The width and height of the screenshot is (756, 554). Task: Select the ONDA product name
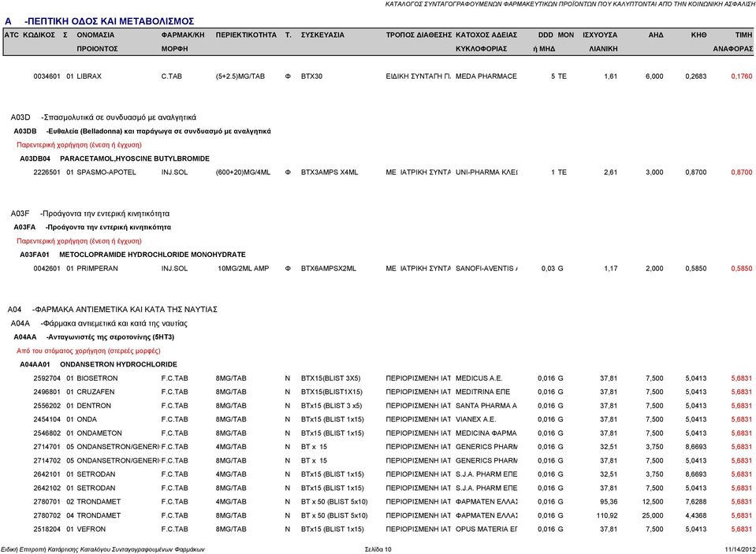[x=86, y=419]
